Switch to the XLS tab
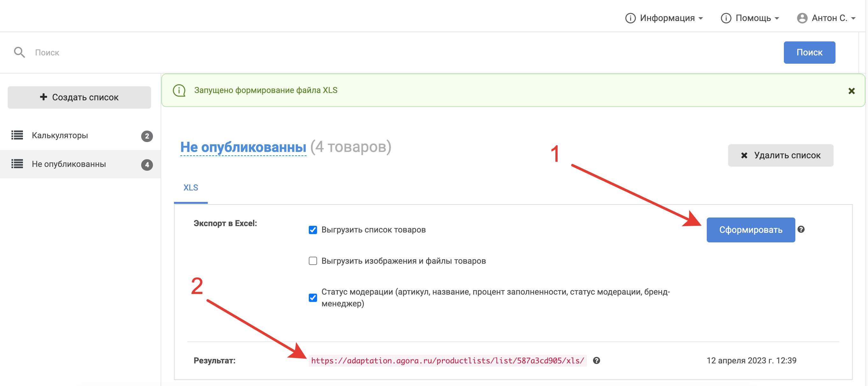 point(190,188)
